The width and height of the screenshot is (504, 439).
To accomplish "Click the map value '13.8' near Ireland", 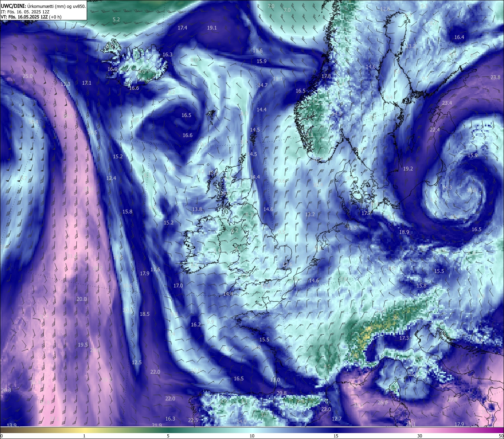I will point(197,209).
